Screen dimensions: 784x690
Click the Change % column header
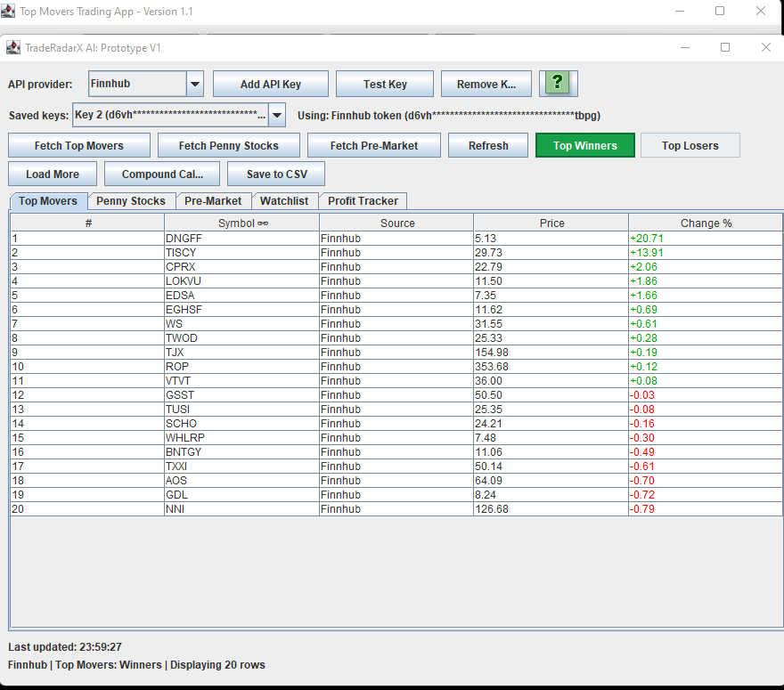click(706, 223)
